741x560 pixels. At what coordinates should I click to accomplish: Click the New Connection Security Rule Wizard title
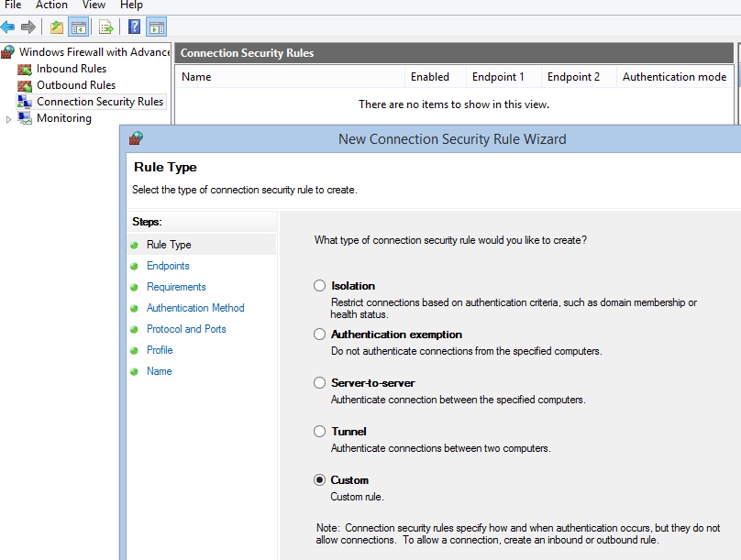tap(452, 139)
